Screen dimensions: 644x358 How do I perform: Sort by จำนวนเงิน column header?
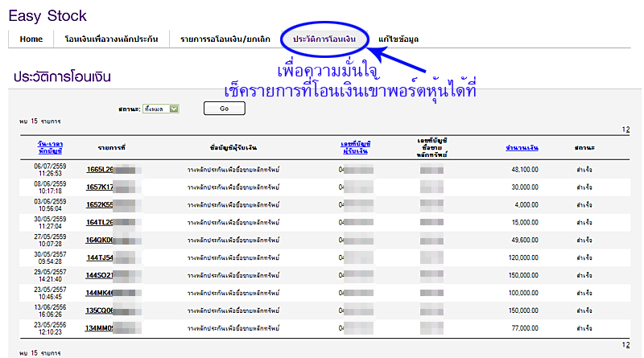click(522, 148)
